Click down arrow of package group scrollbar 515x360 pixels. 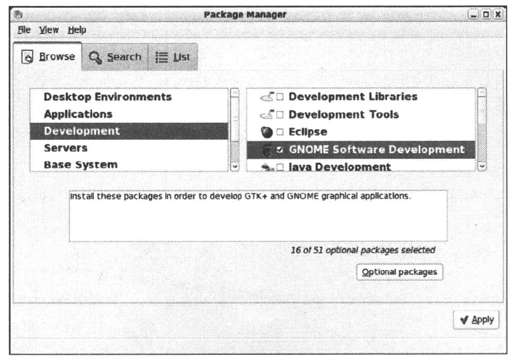pos(482,166)
